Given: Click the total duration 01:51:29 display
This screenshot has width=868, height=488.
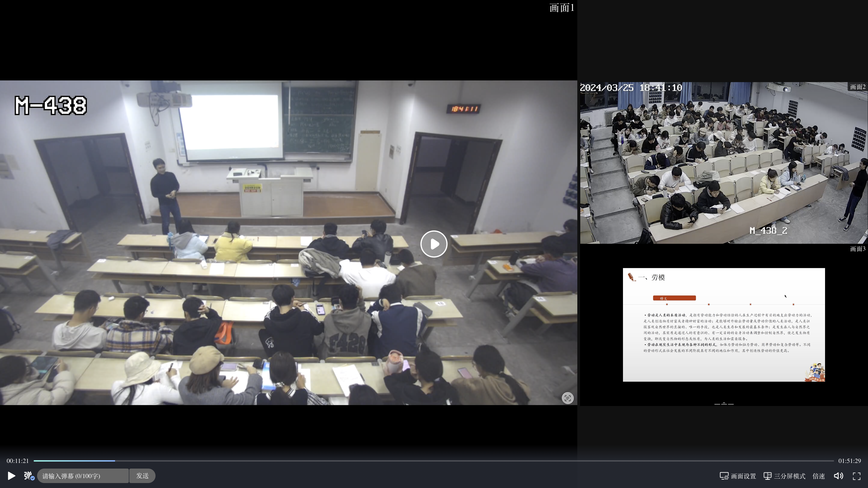Looking at the screenshot, I should (x=849, y=461).
